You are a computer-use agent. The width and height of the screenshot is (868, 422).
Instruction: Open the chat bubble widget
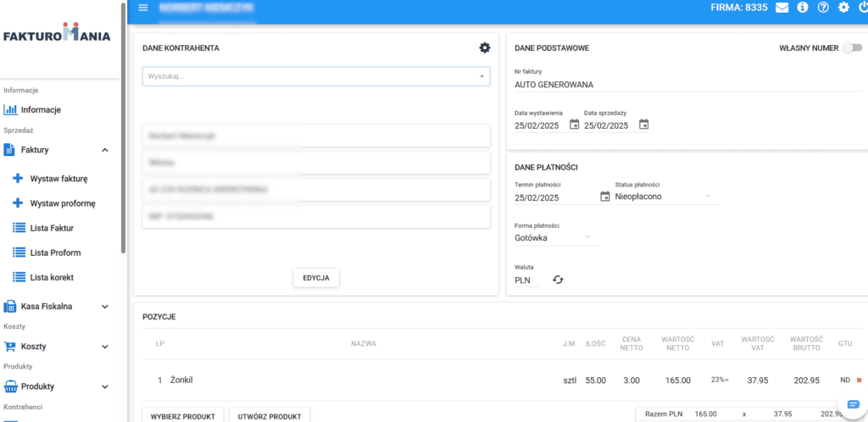point(853,404)
